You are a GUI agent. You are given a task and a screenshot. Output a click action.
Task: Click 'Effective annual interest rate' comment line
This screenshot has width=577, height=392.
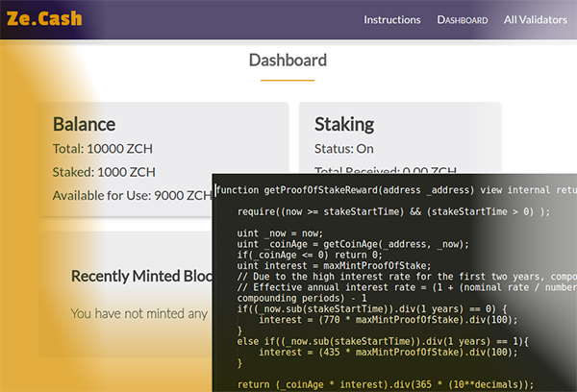click(x=407, y=287)
